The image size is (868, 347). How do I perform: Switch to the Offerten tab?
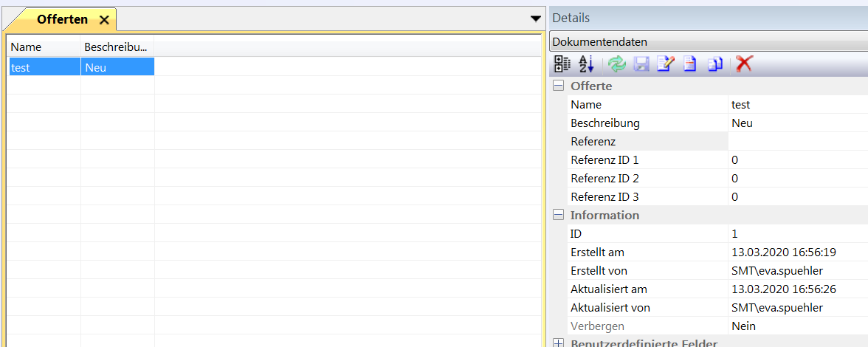pos(62,20)
